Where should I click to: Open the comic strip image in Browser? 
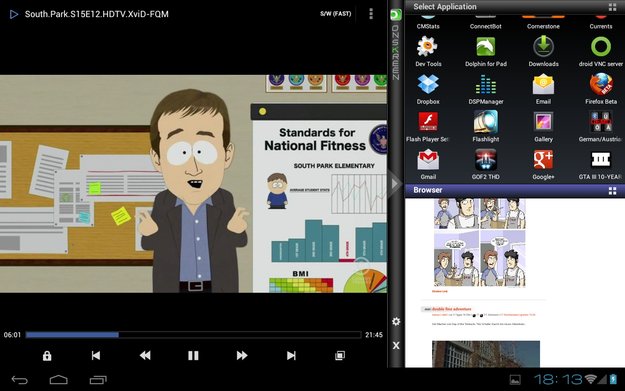[x=480, y=243]
